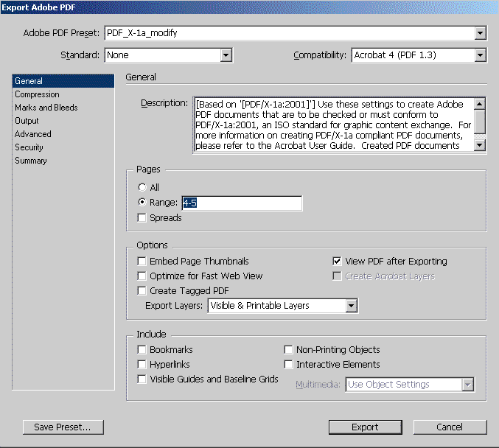
Task: Open the Adobe PDF Preset dropdown
Action: coord(296,33)
